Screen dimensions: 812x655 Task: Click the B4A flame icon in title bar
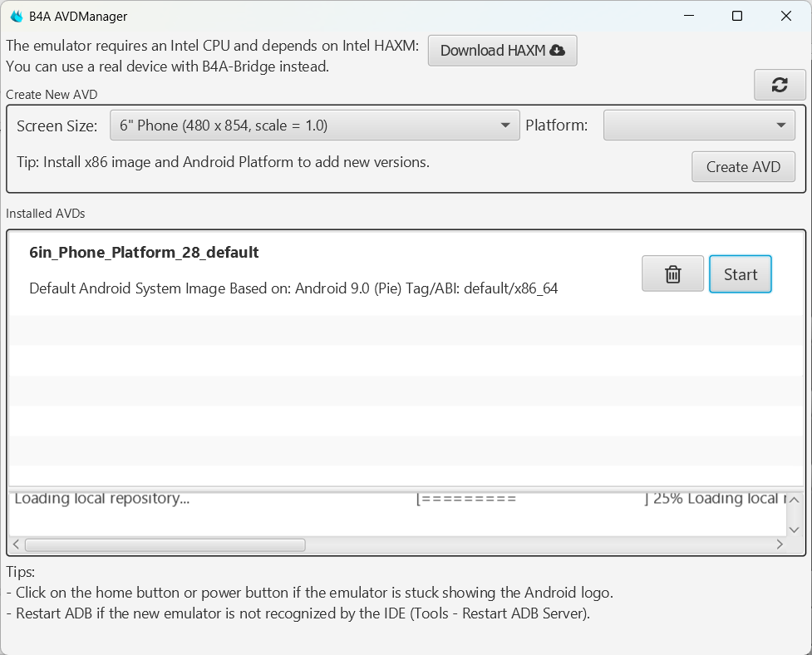tap(17, 16)
